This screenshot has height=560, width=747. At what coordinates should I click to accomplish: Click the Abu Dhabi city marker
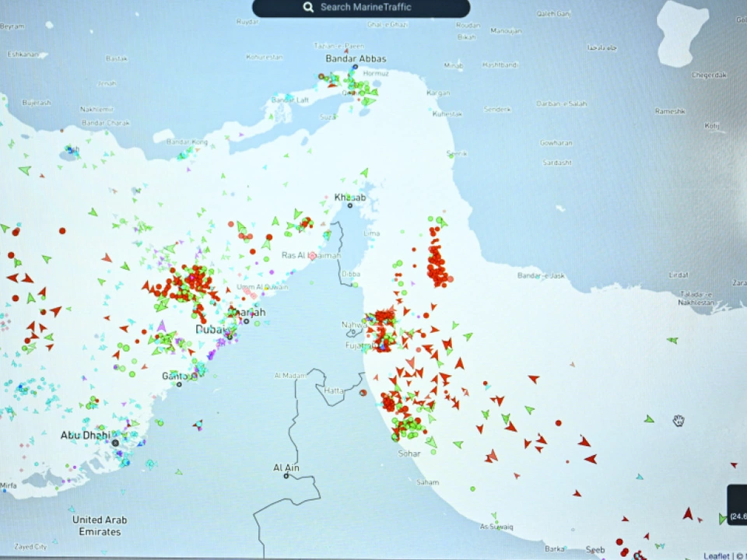tap(115, 443)
